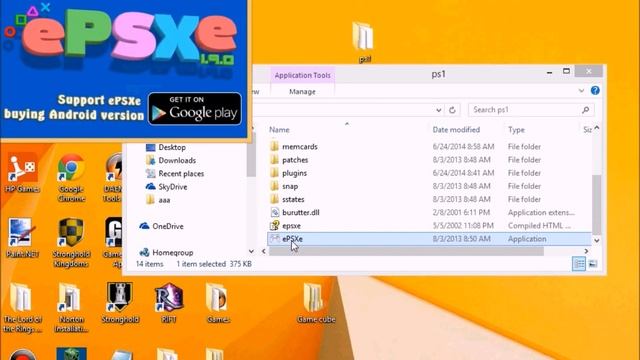Sort files by Type column
640x360 pixels.
click(x=516, y=130)
